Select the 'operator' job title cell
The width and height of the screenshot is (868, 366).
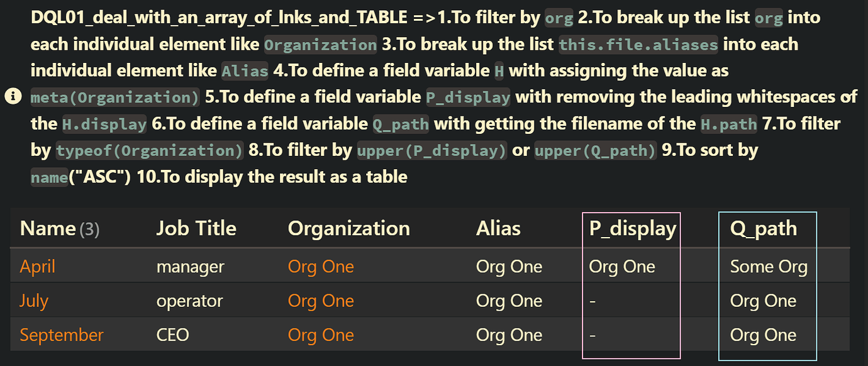[x=189, y=301]
